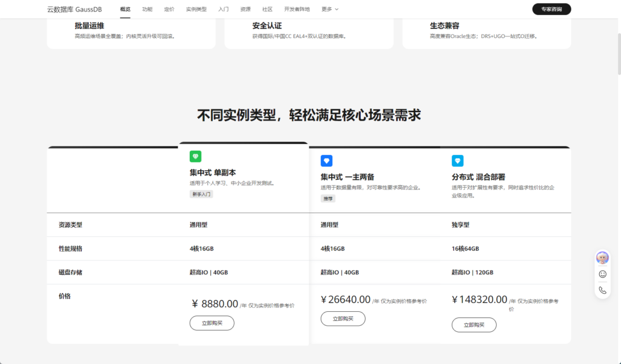Click the 生态兼容 card title
Viewport: 621px width, 364px height.
(445, 25)
